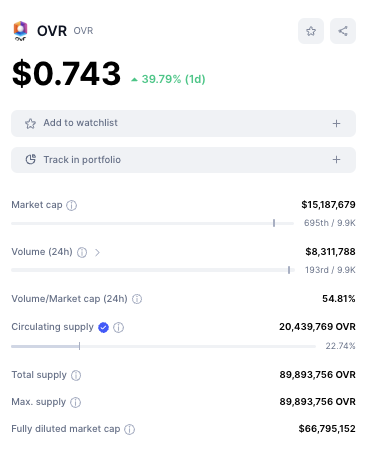Click the pie chart icon in Track in portfolio
Image resolution: width=373 pixels, height=453 pixels.
click(x=31, y=159)
